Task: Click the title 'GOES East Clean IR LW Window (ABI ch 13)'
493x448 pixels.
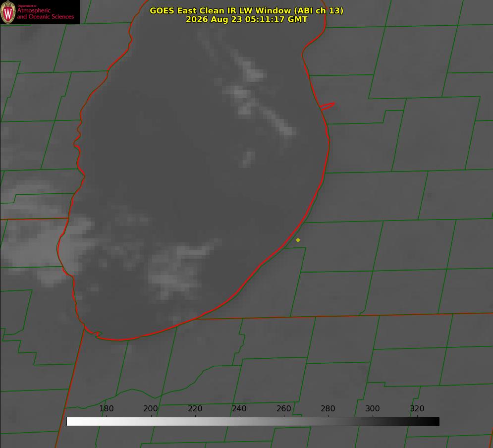Action: click(247, 10)
